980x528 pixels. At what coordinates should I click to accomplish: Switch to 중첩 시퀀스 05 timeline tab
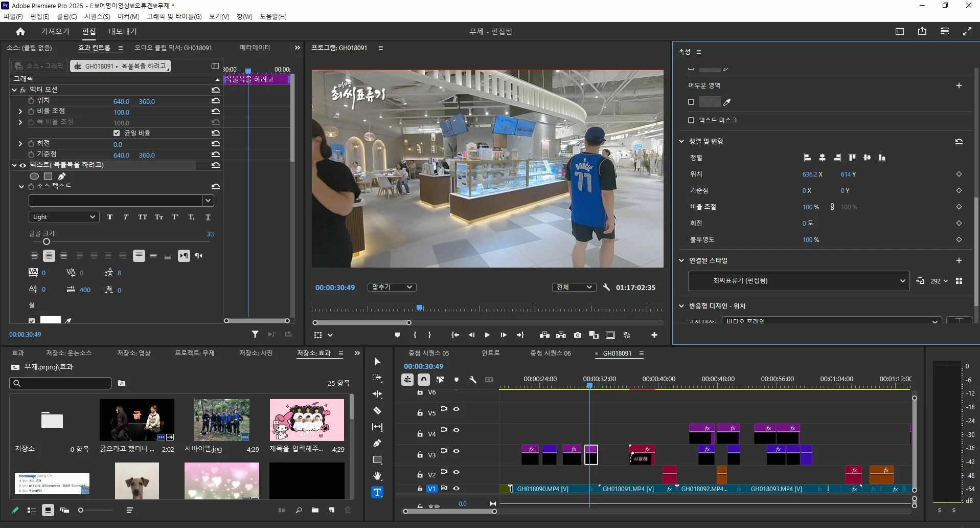pyautogui.click(x=428, y=353)
